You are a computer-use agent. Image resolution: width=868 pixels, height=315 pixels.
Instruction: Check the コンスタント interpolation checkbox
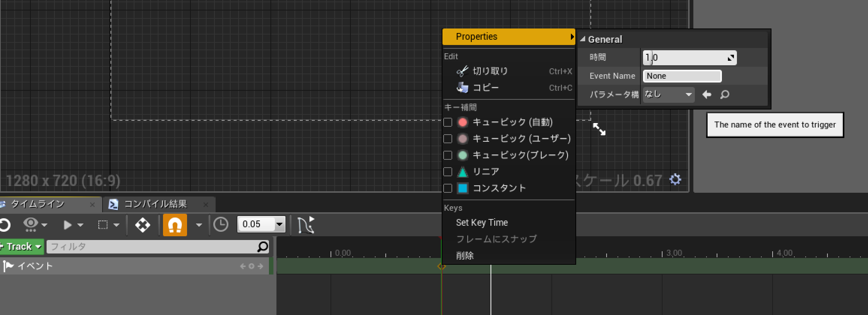click(447, 188)
